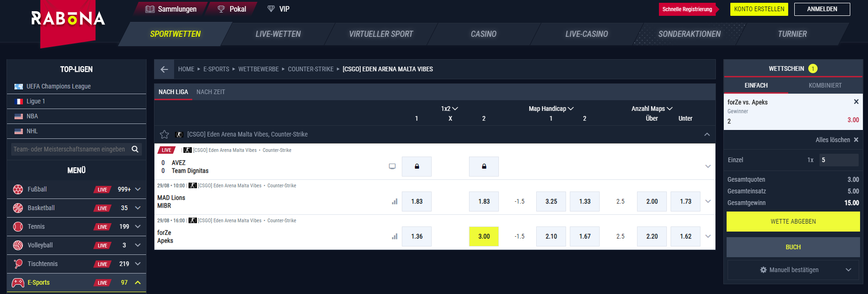Open statistics icon for forZe vs Apeks
Viewport: 868px width, 294px height.
click(395, 237)
